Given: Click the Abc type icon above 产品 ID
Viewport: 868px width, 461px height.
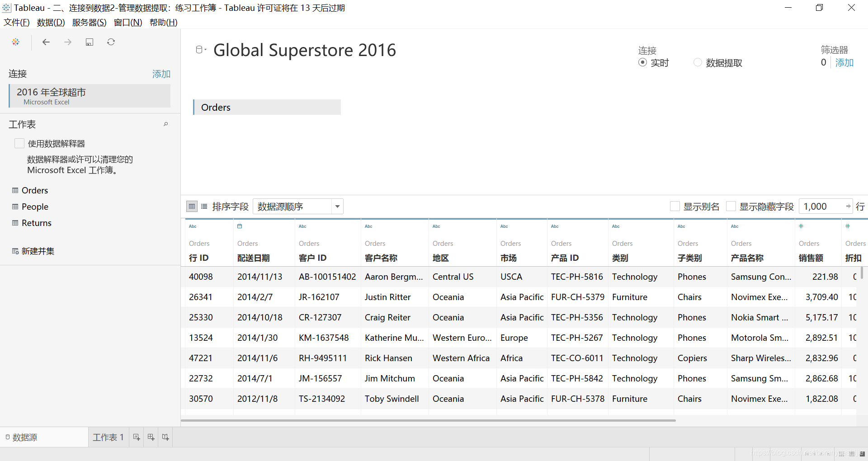Looking at the screenshot, I should (555, 226).
